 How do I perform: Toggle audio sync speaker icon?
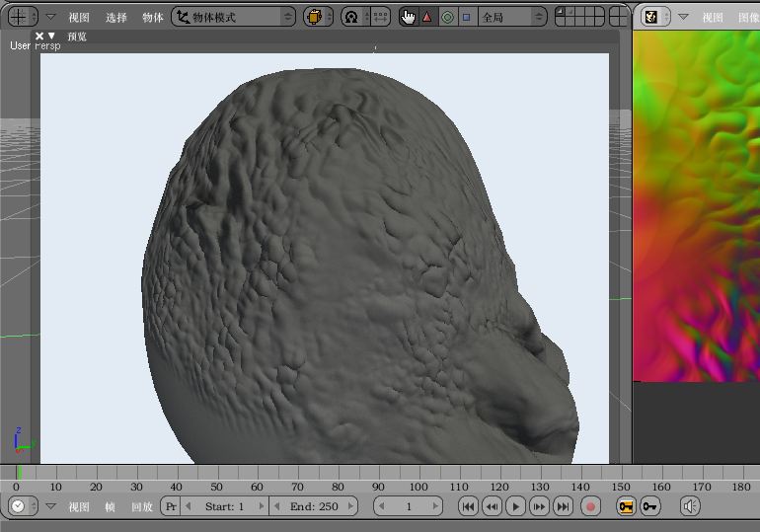click(690, 506)
